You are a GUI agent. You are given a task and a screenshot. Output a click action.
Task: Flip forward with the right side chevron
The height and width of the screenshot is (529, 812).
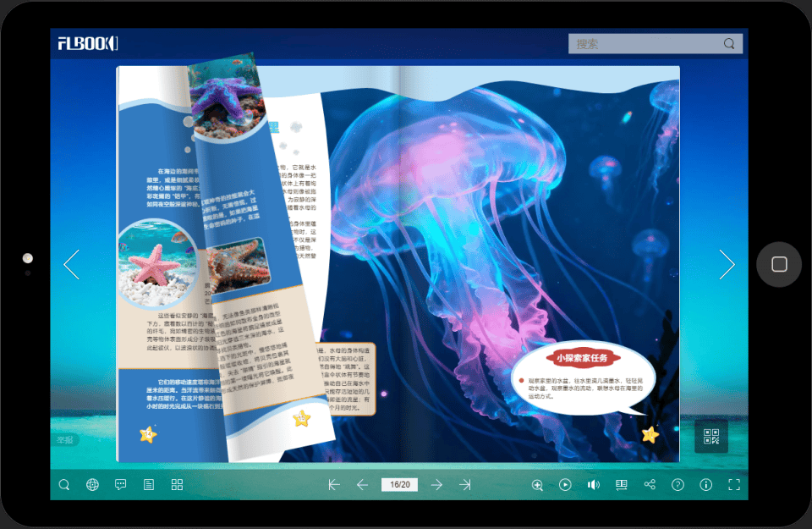727,265
